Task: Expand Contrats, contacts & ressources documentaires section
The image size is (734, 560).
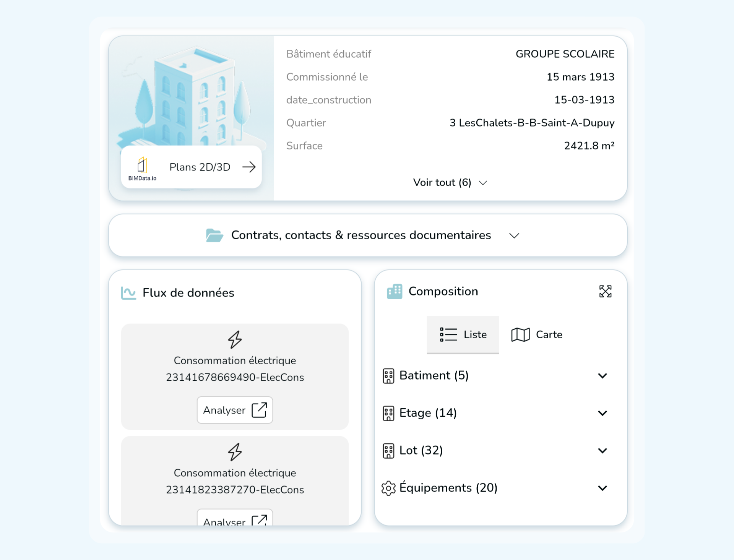Action: click(x=514, y=235)
